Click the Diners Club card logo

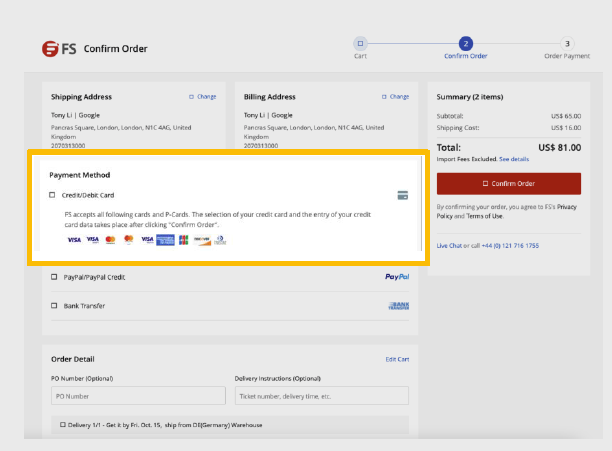point(219,240)
